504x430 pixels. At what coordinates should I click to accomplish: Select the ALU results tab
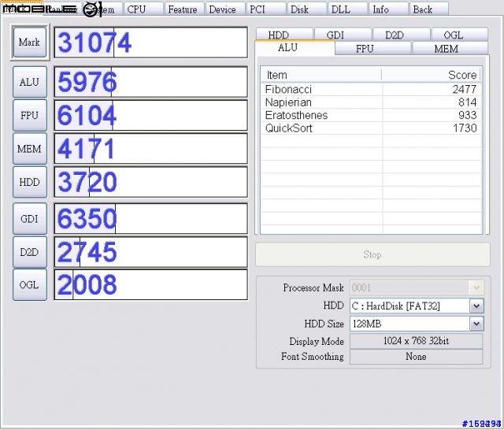295,48
